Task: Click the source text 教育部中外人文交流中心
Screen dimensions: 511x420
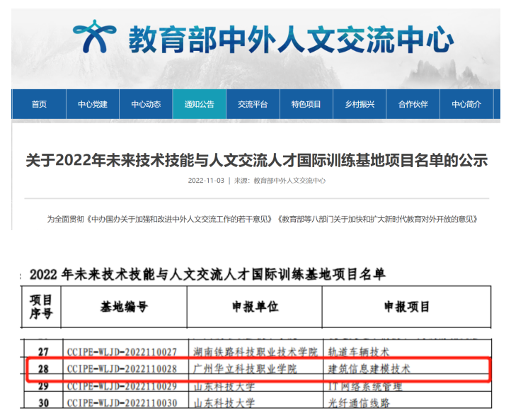Action: [x=290, y=181]
